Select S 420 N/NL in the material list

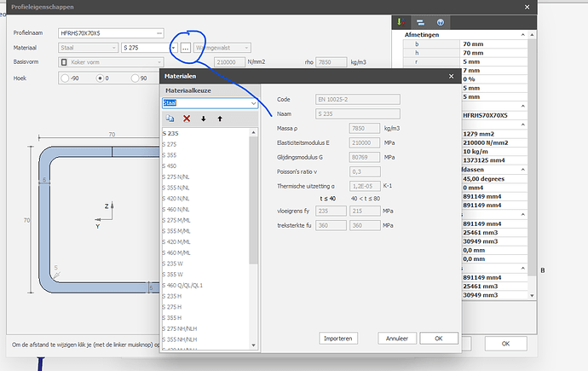pos(205,199)
